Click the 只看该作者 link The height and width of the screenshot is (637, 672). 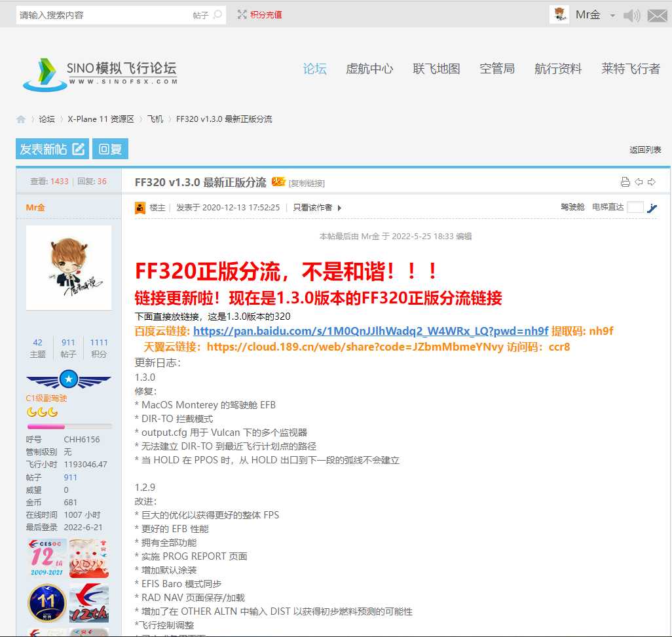[312, 208]
